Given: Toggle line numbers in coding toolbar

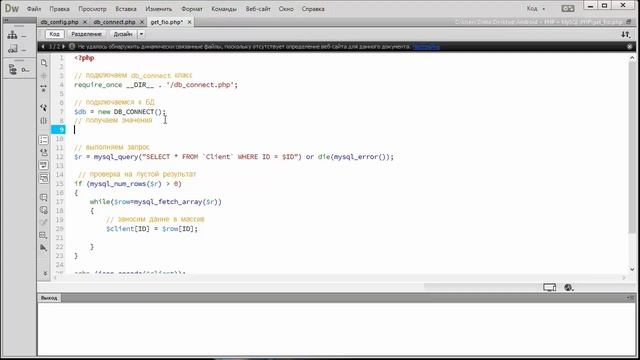Looking at the screenshot, I should 44,140.
